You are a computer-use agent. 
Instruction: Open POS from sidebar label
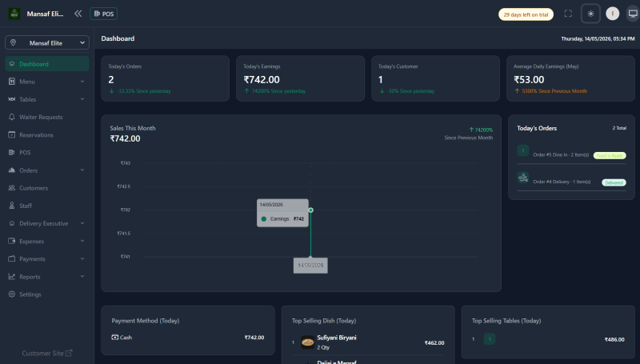(25, 153)
